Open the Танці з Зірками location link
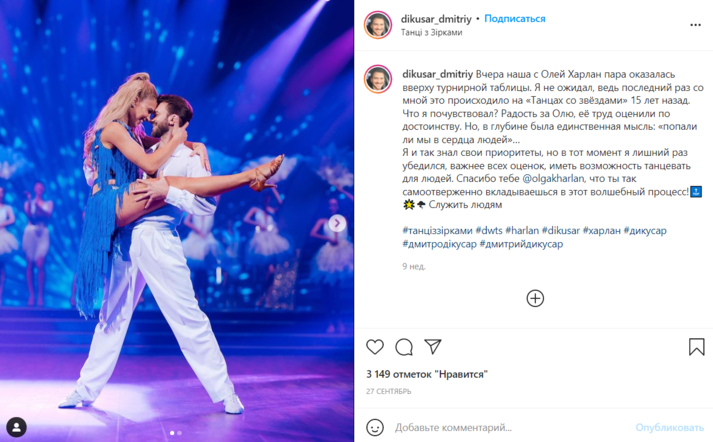713x442 pixels. 431,32
